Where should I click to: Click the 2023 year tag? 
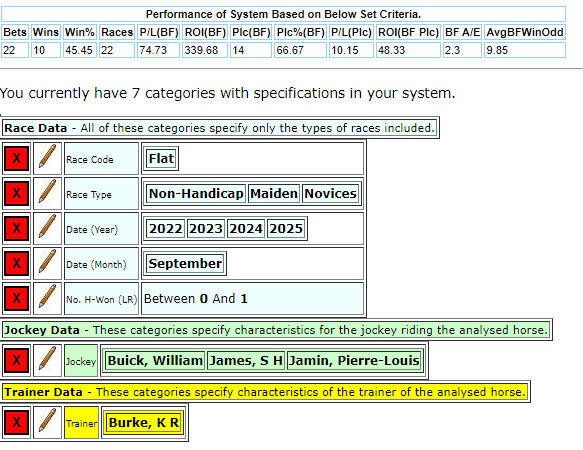pyautogui.click(x=206, y=229)
